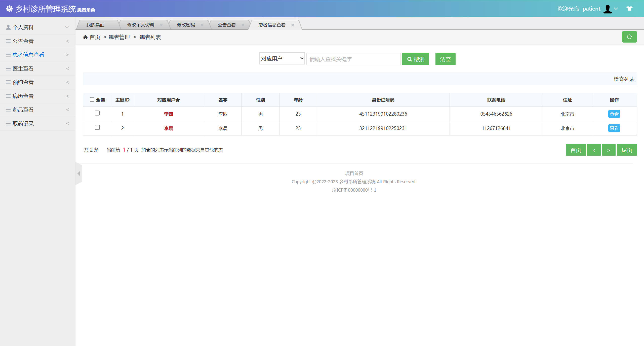
Task: Check the checkbox for row of 李四
Action: (x=97, y=113)
